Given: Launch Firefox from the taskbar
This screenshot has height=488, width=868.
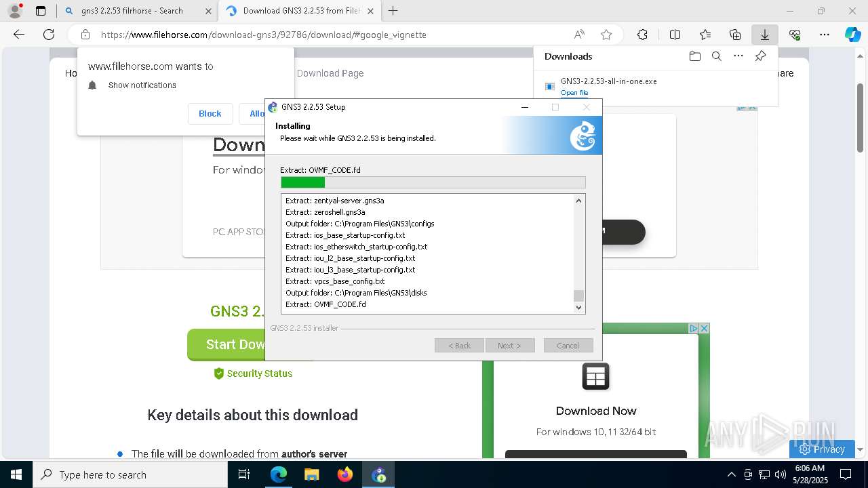Looking at the screenshot, I should (345, 474).
